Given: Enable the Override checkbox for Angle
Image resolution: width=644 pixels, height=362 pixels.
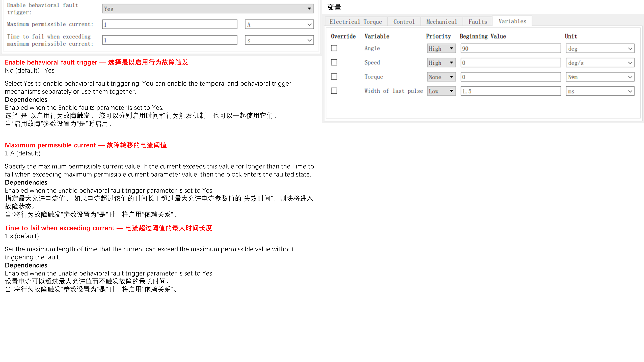Looking at the screenshot, I should coord(334,48).
